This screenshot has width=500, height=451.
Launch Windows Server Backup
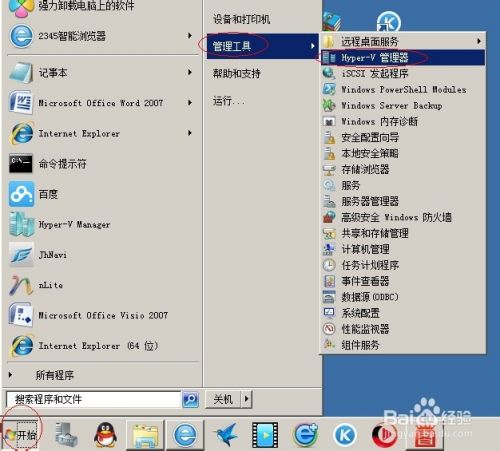pyautogui.click(x=403, y=106)
